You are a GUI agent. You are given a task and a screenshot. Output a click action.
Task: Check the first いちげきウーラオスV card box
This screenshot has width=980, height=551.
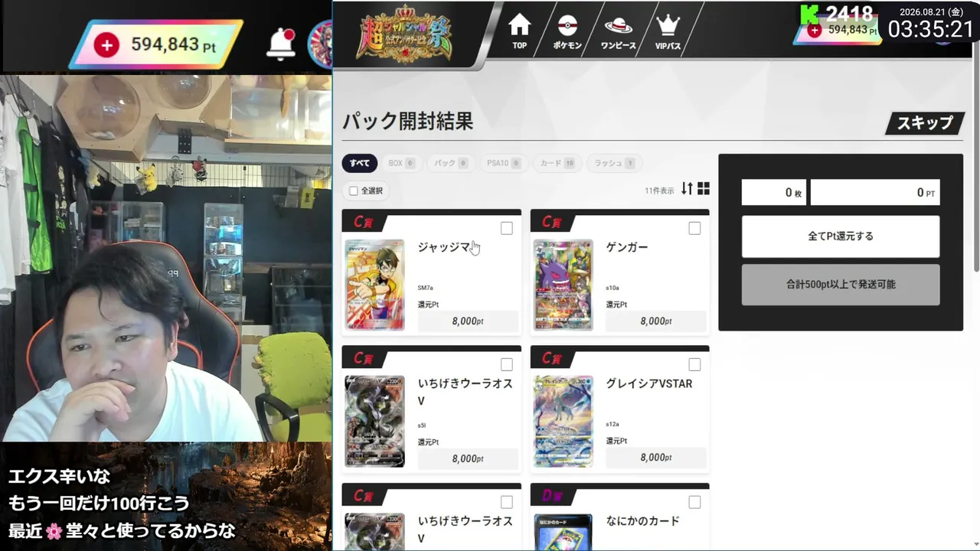coord(506,364)
